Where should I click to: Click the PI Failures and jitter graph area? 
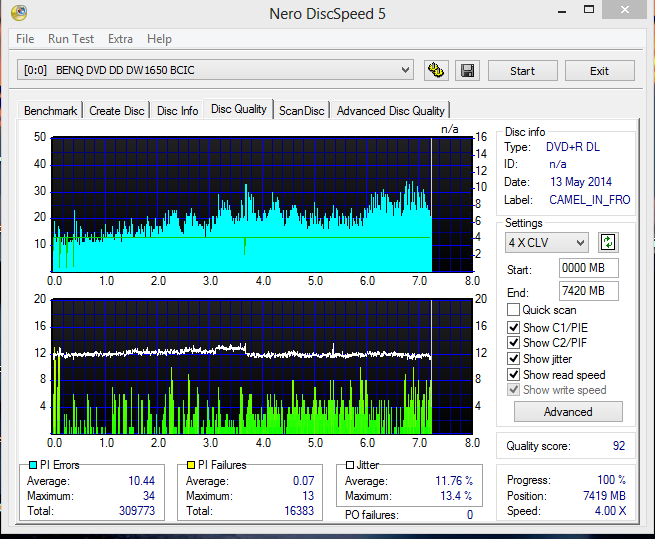pos(262,366)
